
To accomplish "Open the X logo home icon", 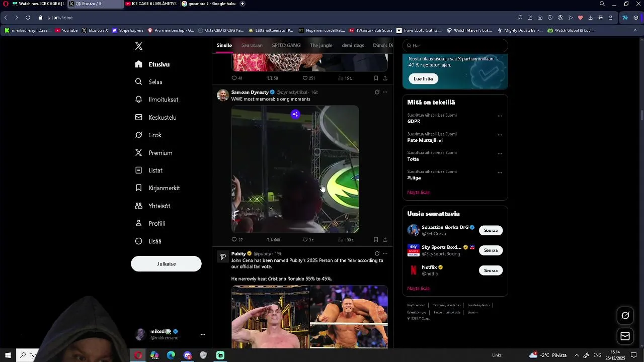I will point(139,46).
